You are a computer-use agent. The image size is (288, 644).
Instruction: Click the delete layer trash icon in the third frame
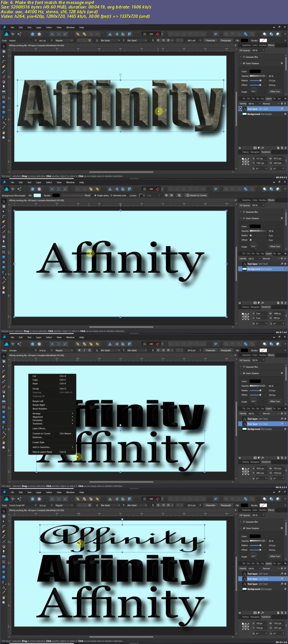286,458
